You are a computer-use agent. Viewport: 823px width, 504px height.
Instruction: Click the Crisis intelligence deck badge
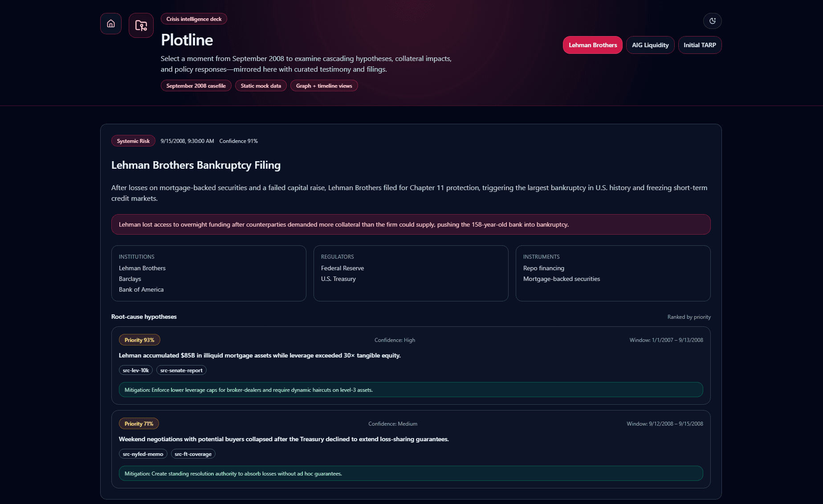pyautogui.click(x=193, y=19)
